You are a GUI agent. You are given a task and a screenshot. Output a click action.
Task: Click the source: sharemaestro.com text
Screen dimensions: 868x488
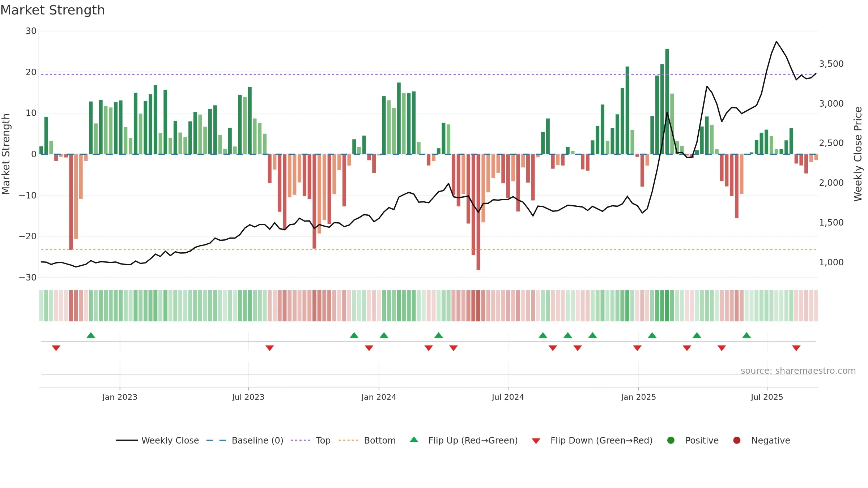798,371
